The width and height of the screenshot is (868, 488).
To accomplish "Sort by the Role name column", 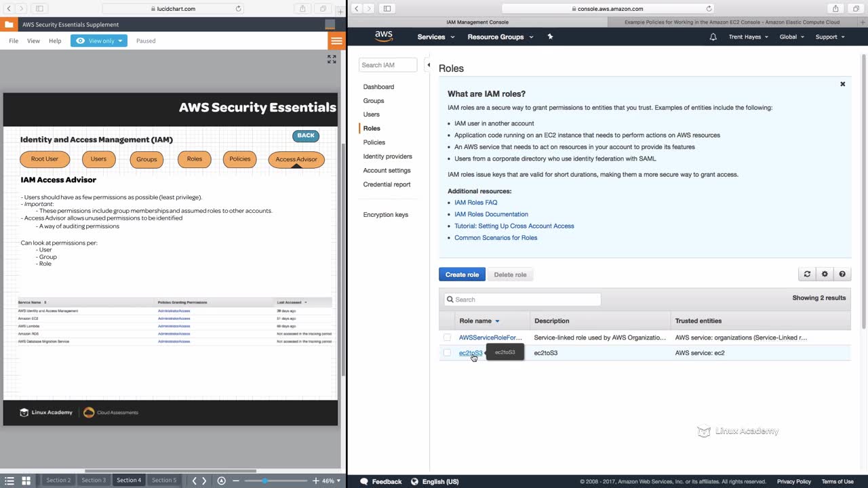I will click(x=479, y=321).
